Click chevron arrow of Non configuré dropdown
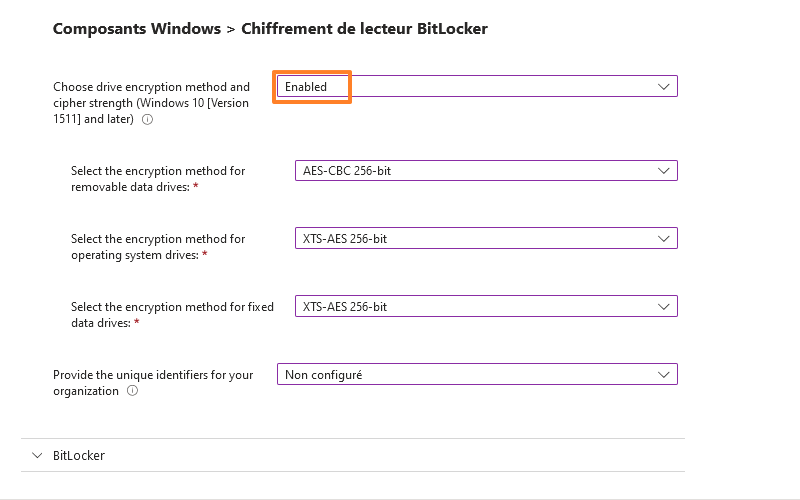This screenshot has width=800, height=500. 664,375
